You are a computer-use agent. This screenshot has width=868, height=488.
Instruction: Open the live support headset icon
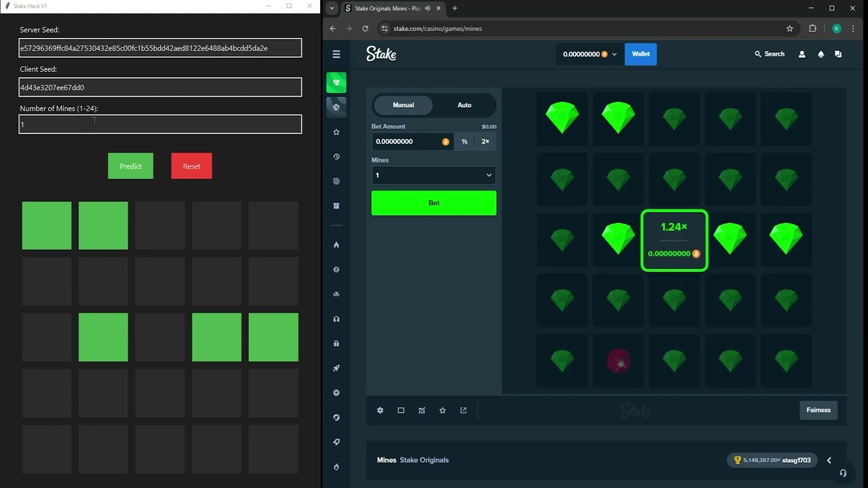(843, 473)
